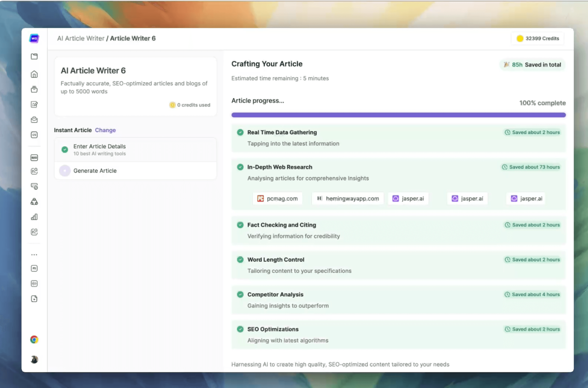Open the SEO tool from sidebar

point(34,158)
